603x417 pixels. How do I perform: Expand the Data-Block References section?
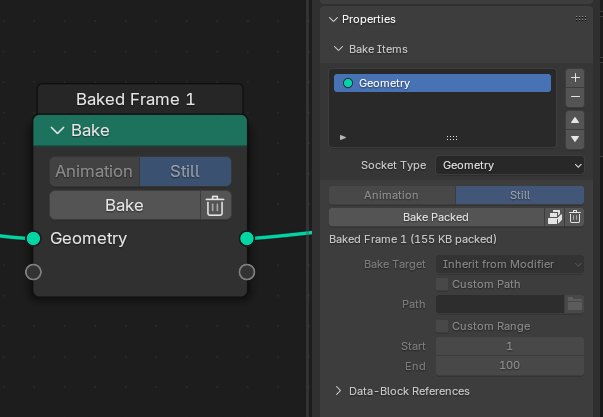click(339, 391)
